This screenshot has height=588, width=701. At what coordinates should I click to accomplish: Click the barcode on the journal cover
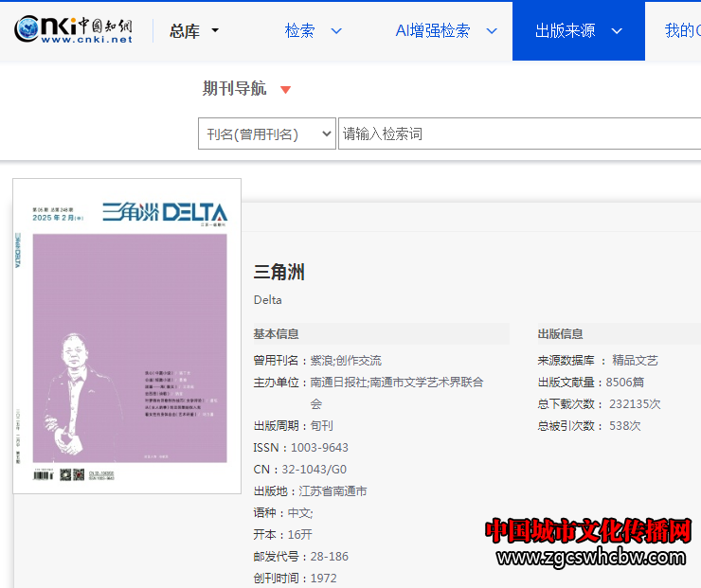43,475
